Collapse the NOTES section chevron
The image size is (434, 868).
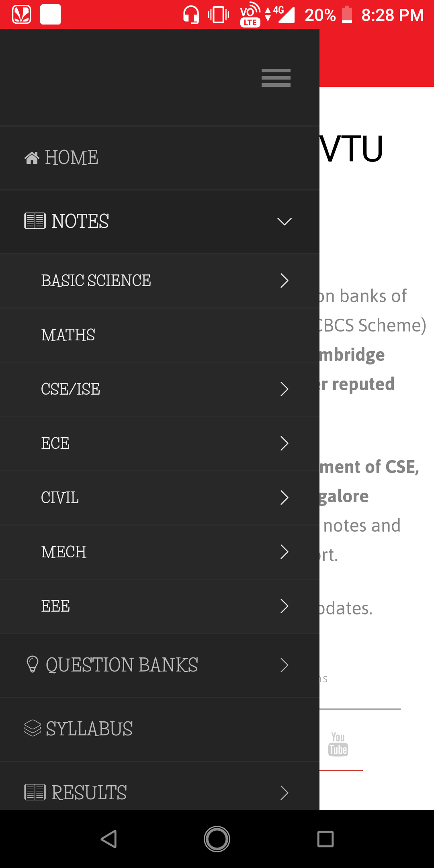coord(284,221)
